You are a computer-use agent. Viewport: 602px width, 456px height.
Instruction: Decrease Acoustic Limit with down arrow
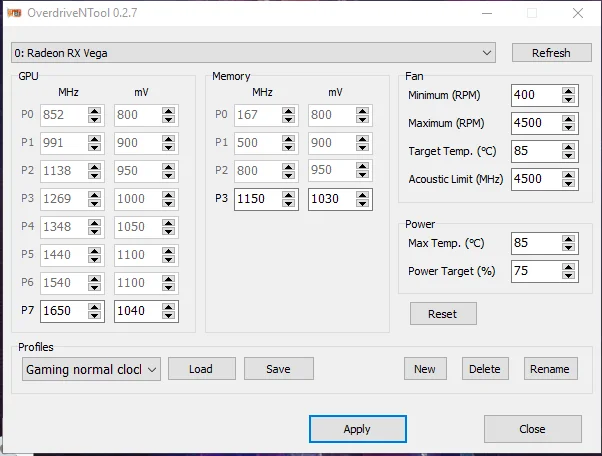pyautogui.click(x=569, y=184)
